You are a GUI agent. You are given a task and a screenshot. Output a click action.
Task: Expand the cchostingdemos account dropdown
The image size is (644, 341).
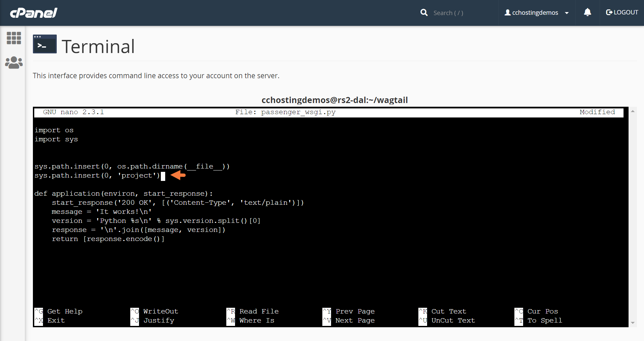(567, 13)
